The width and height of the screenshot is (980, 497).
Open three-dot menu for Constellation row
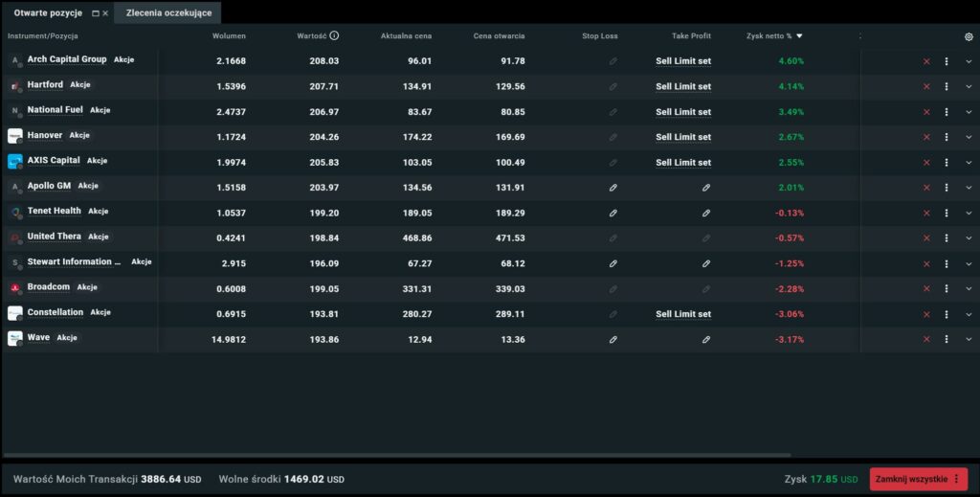pyautogui.click(x=947, y=314)
